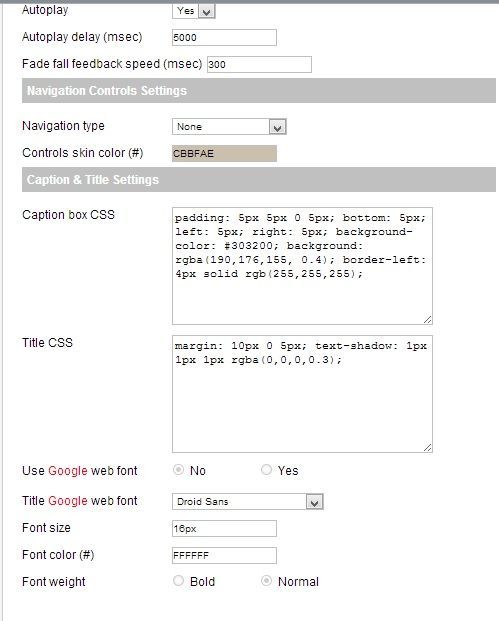
Task: Select No for Use Google web font
Action: (179, 470)
